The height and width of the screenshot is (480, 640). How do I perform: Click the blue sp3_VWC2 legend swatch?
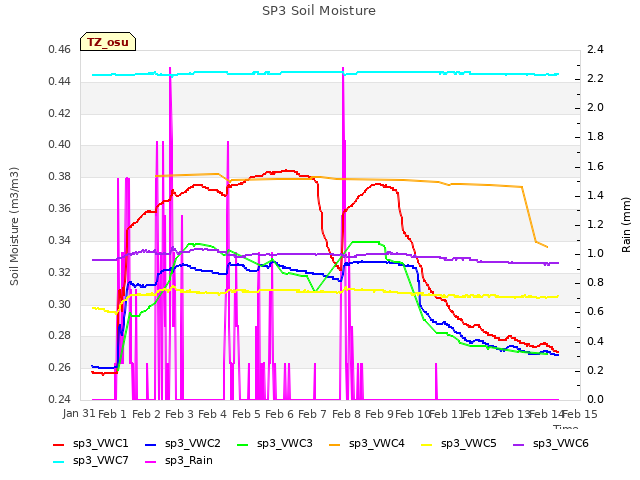(151, 444)
